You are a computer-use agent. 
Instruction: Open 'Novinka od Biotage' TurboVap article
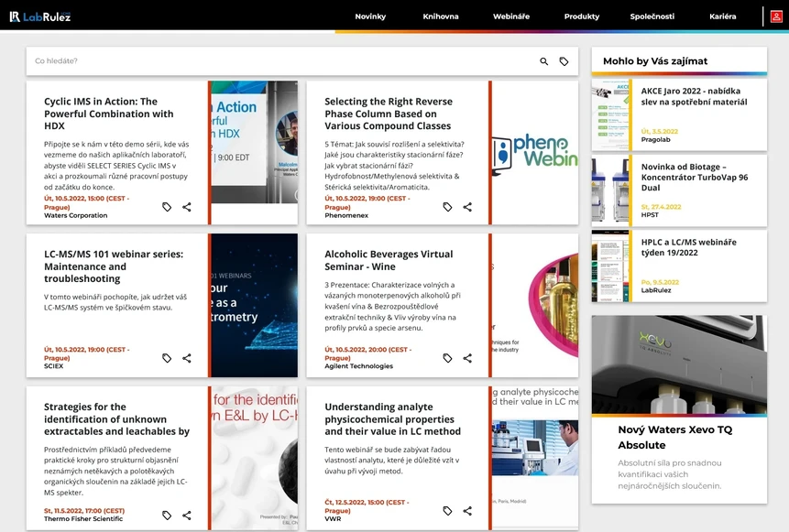(x=695, y=177)
